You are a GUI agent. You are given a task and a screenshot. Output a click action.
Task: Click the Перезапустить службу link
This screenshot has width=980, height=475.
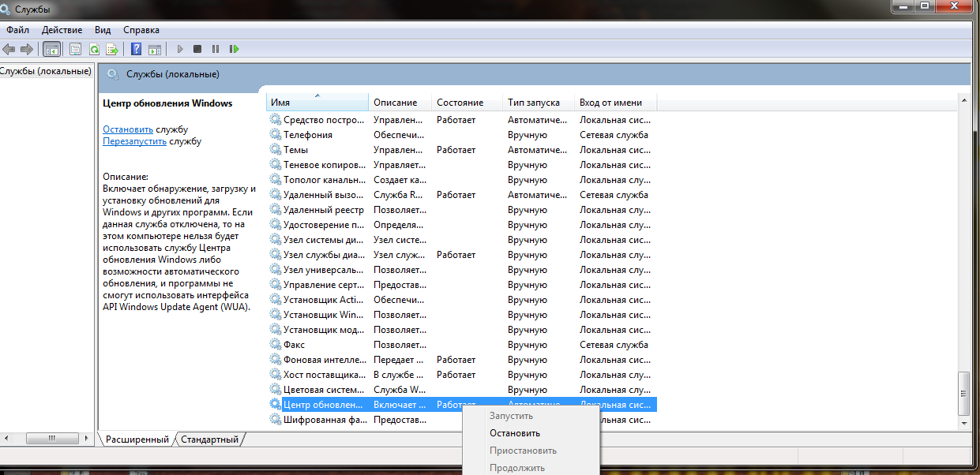pos(134,141)
